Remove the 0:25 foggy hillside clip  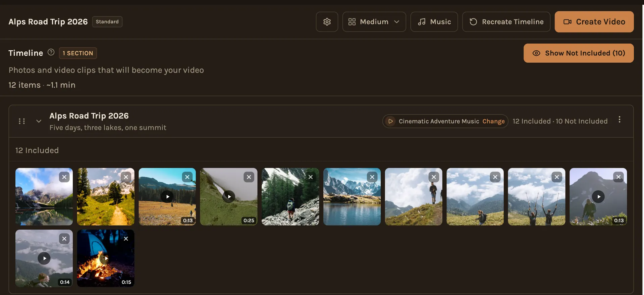(249, 177)
